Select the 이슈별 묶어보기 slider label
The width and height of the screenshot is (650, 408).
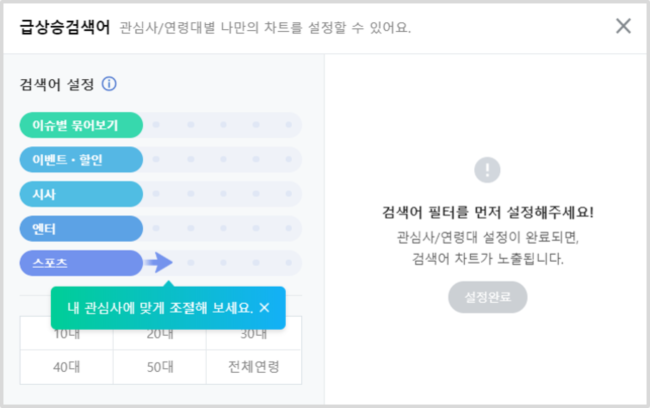81,125
